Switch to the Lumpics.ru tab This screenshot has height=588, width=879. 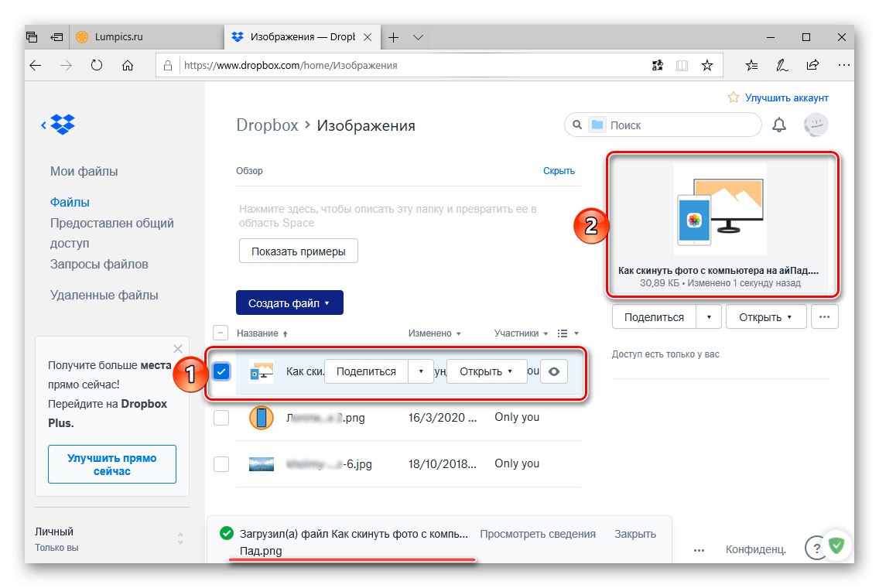(147, 37)
